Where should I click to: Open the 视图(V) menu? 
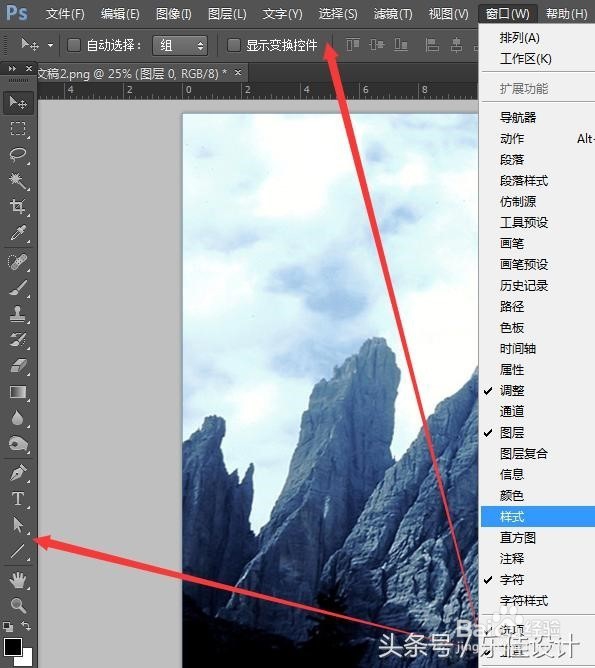tap(448, 14)
